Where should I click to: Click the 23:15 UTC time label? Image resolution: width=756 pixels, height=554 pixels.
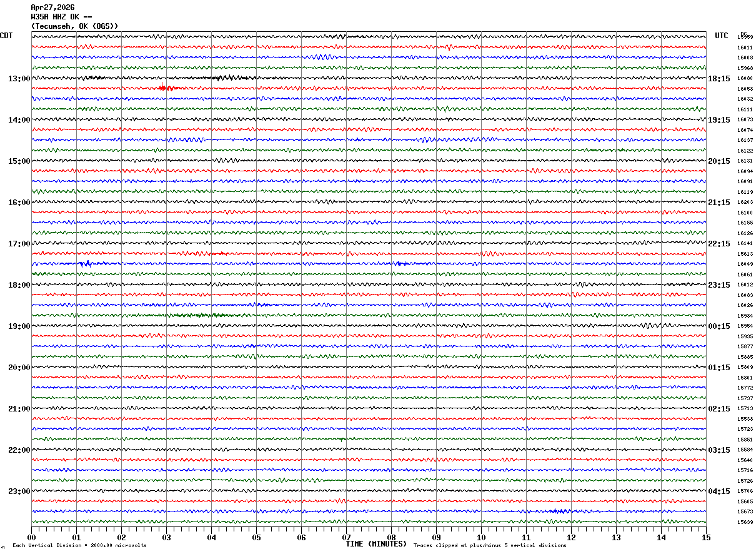point(719,285)
